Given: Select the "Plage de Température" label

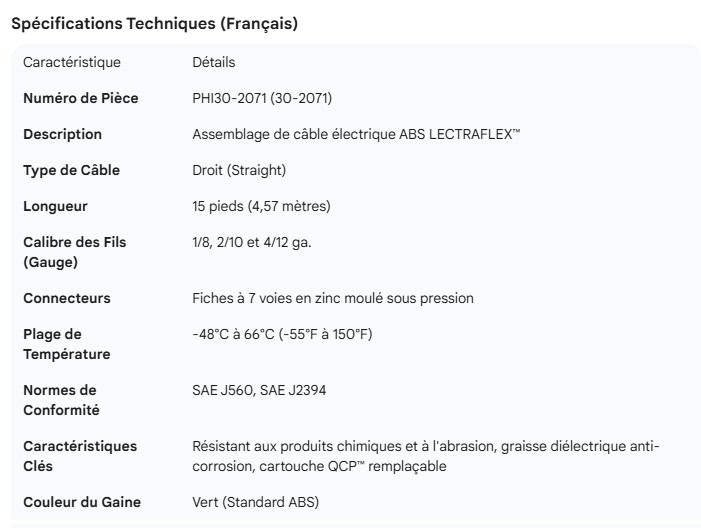Looking at the screenshot, I should pos(67,344).
